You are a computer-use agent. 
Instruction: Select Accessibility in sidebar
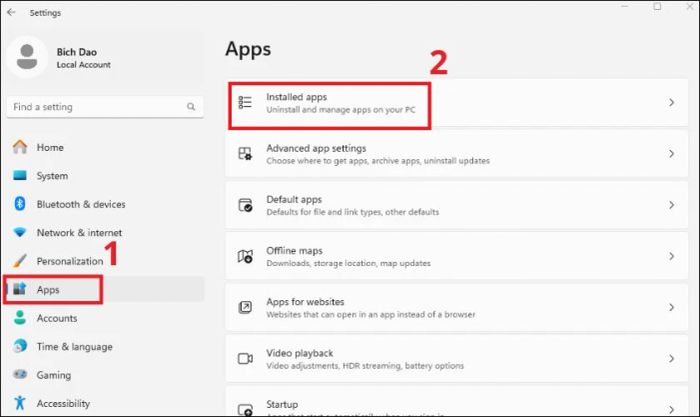click(x=105, y=403)
